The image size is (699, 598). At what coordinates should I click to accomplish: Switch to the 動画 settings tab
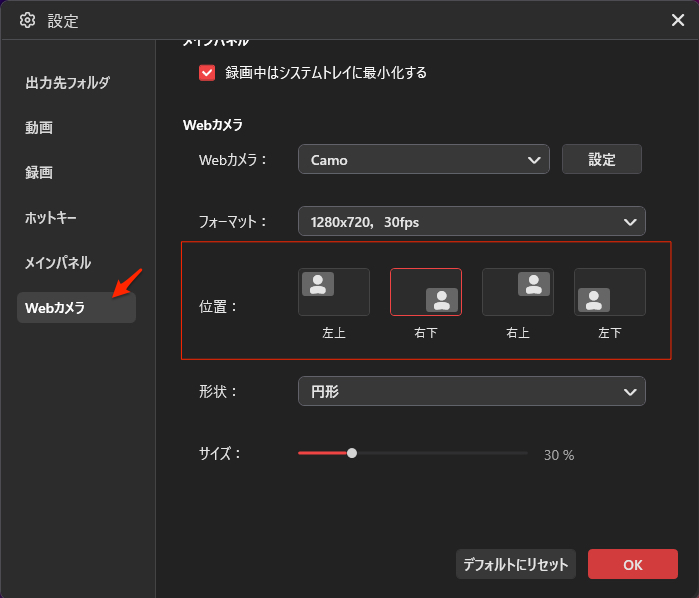point(40,128)
